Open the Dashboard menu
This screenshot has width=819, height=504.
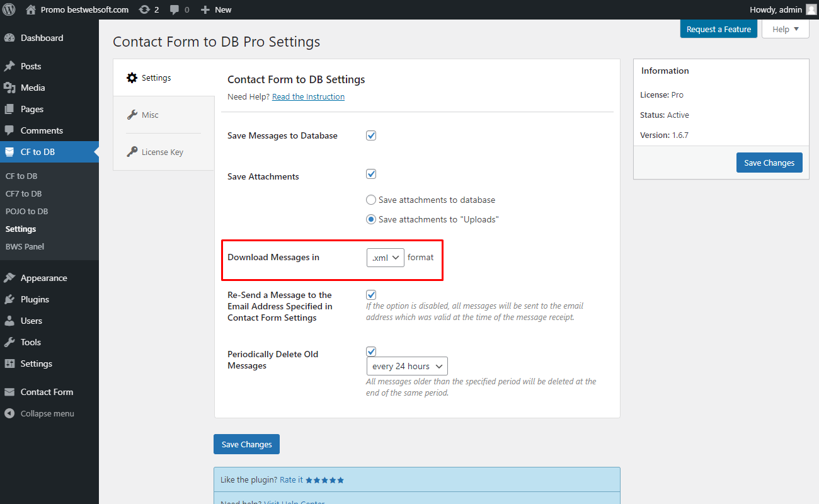(49, 38)
